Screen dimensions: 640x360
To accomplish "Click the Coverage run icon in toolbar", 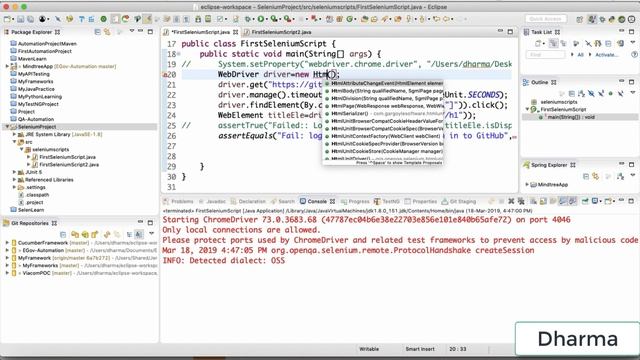I will (274, 19).
